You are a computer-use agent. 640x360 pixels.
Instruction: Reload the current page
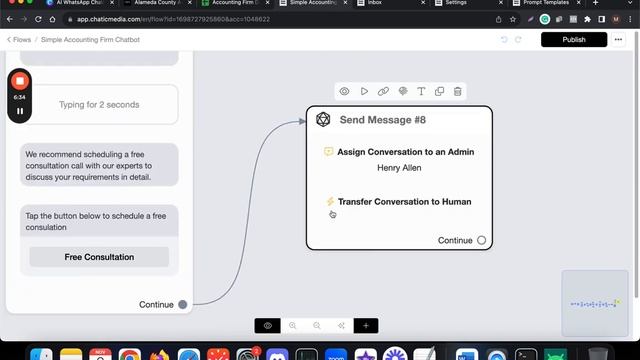pos(38,19)
